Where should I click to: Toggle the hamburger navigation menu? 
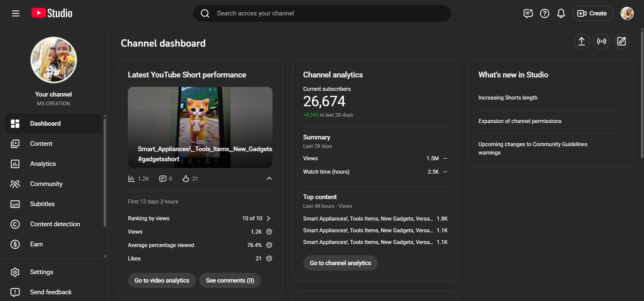pos(16,13)
